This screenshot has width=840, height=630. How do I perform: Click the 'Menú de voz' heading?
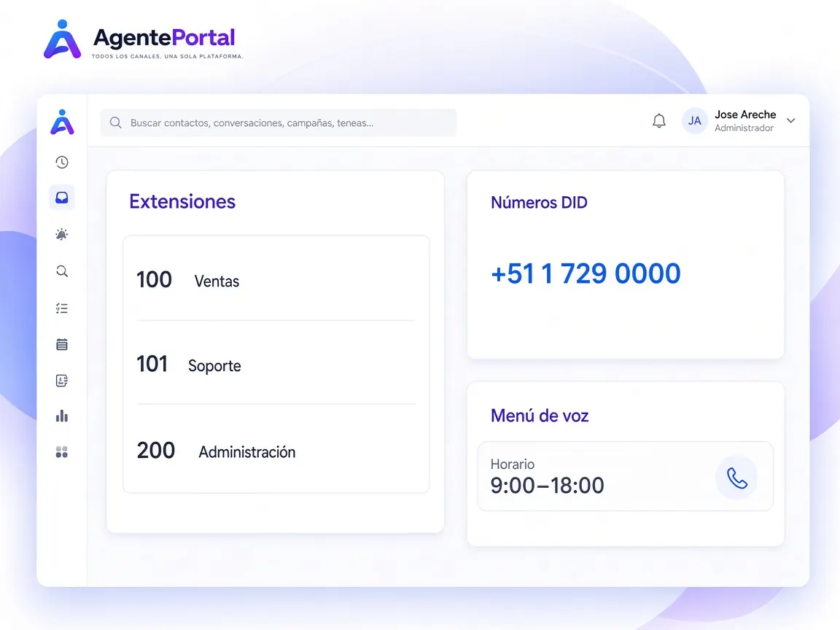pyautogui.click(x=540, y=416)
